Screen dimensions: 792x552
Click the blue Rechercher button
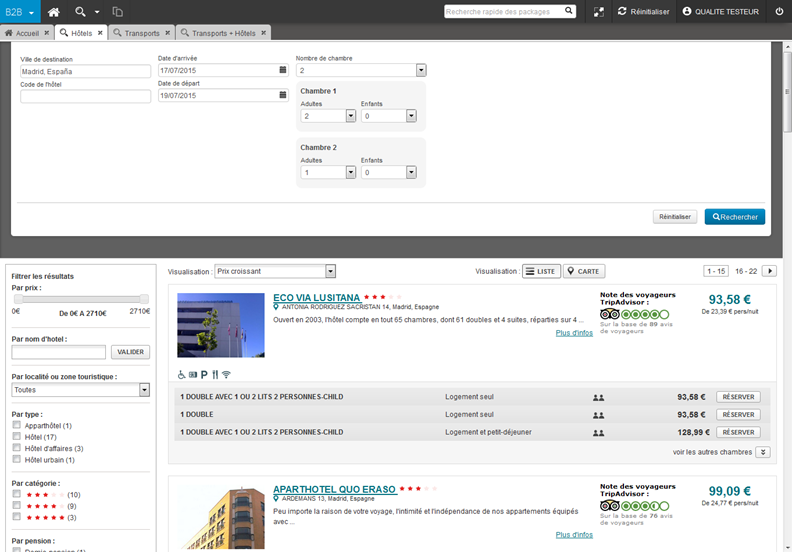[734, 216]
